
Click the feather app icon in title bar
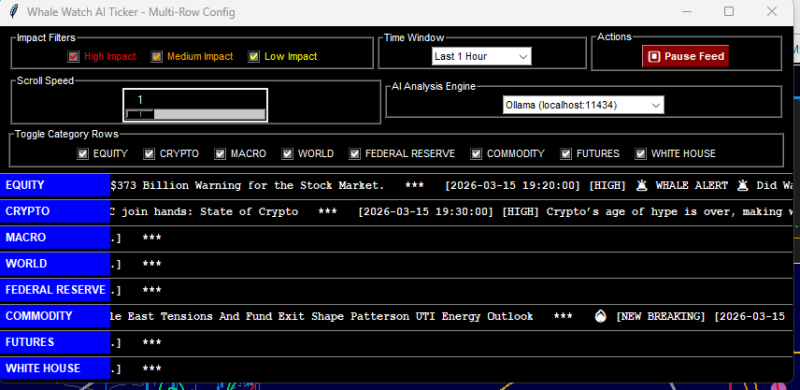[14, 11]
